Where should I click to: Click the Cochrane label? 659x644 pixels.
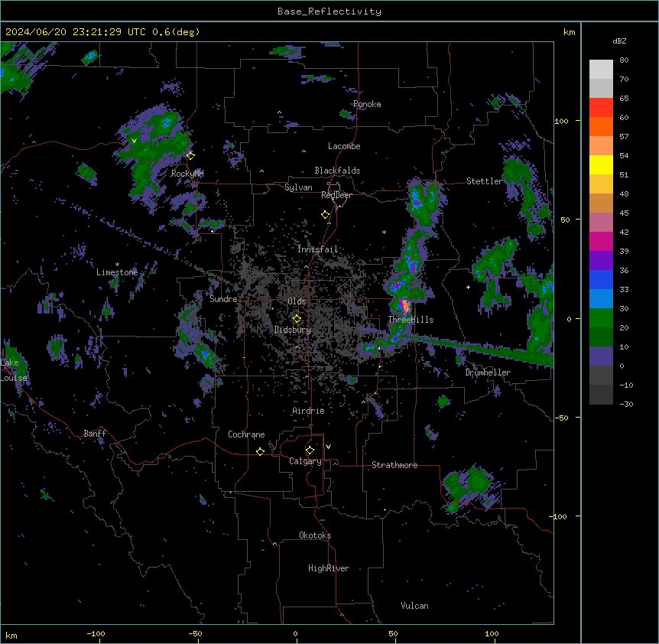click(x=246, y=434)
